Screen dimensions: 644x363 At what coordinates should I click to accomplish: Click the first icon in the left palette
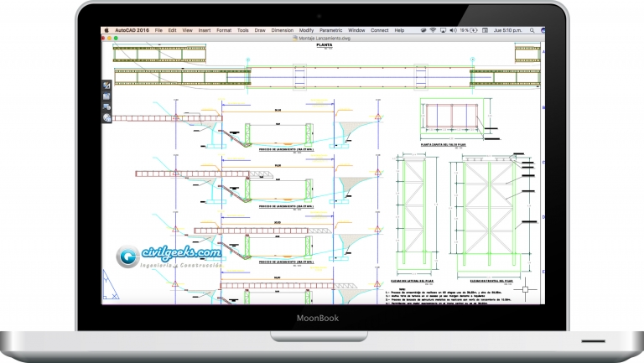coord(106,86)
